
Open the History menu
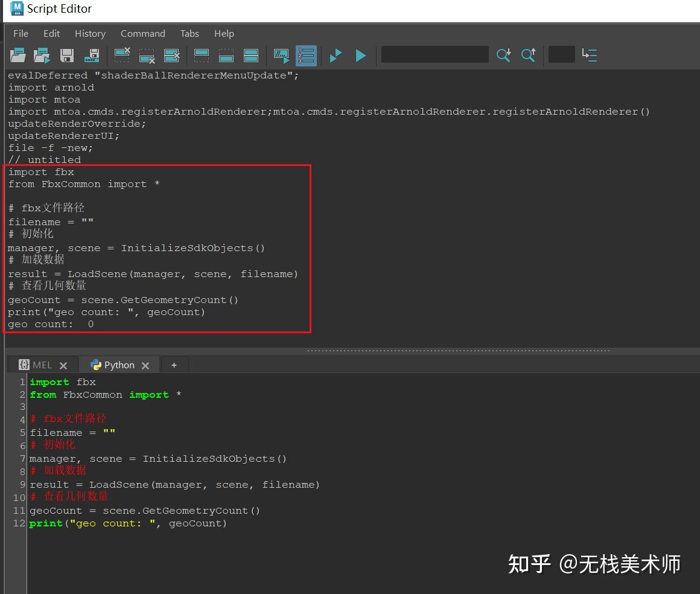(90, 34)
